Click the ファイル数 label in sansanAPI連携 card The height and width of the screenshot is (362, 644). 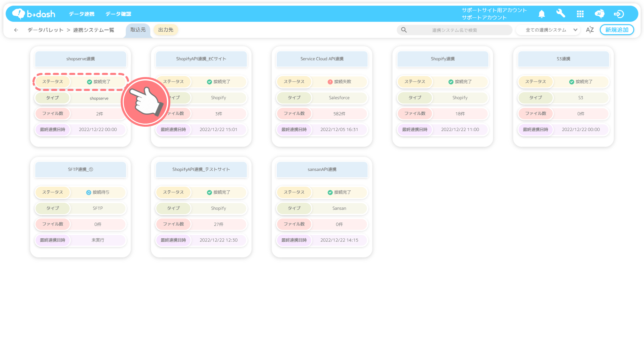[294, 224]
